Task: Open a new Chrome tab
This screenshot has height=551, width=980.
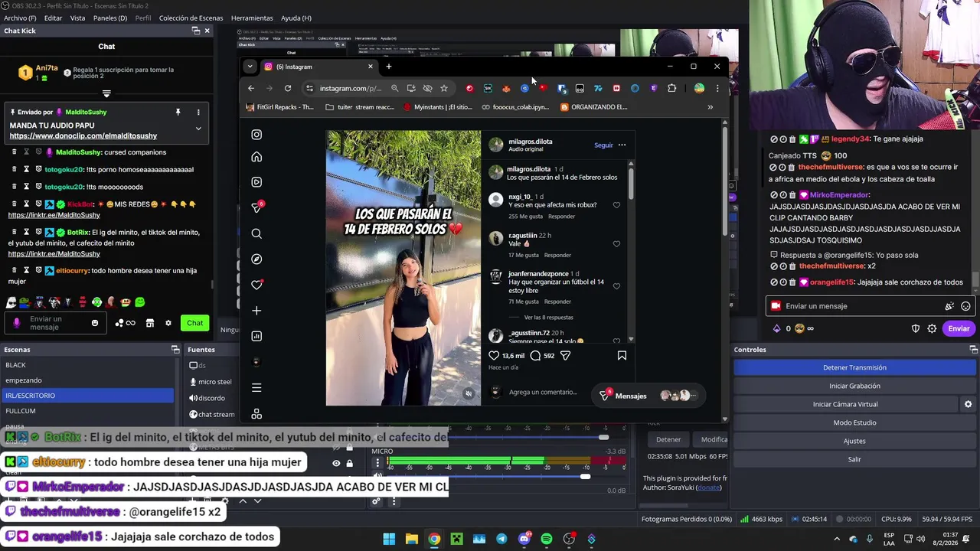Action: click(388, 67)
